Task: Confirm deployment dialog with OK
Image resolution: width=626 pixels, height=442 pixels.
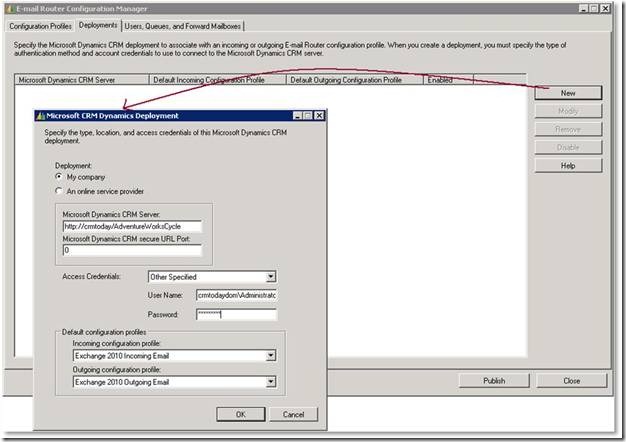Action: tap(241, 414)
